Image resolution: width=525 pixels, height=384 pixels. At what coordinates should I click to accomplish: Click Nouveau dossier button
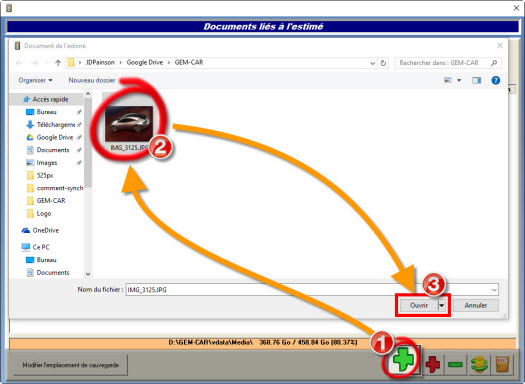[x=92, y=80]
